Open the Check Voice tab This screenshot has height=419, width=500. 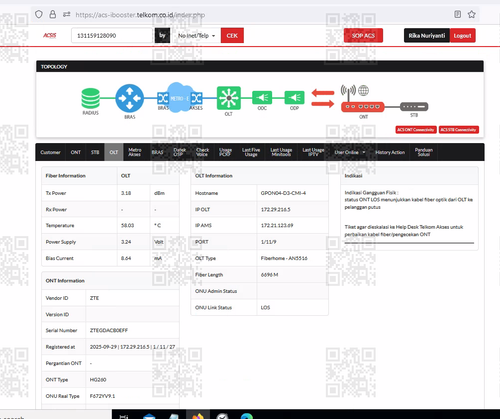click(x=202, y=152)
